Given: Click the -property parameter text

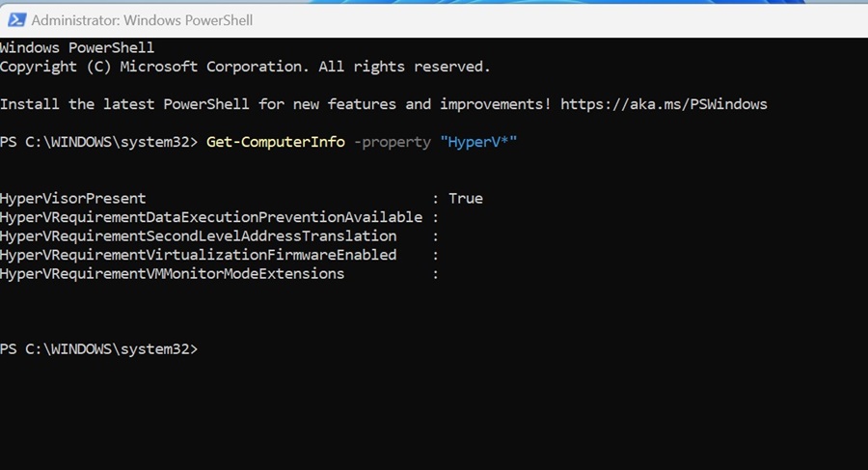Looking at the screenshot, I should (x=393, y=142).
